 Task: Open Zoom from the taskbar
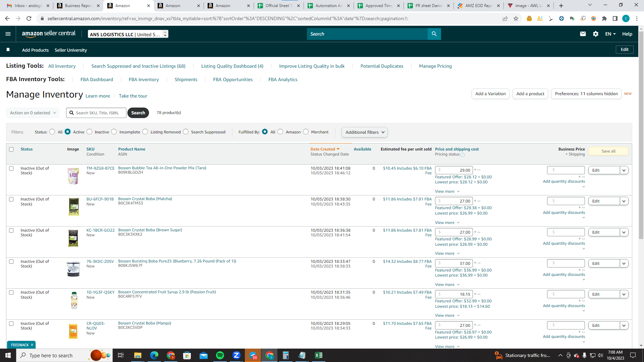tap(236, 355)
